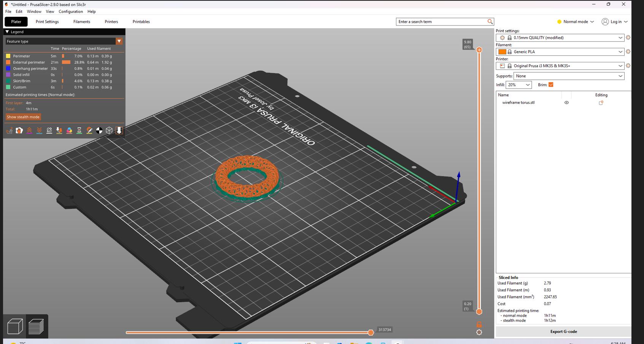The image size is (644, 344).
Task: Click the Pause prints hourglass icon
Action: [79, 130]
